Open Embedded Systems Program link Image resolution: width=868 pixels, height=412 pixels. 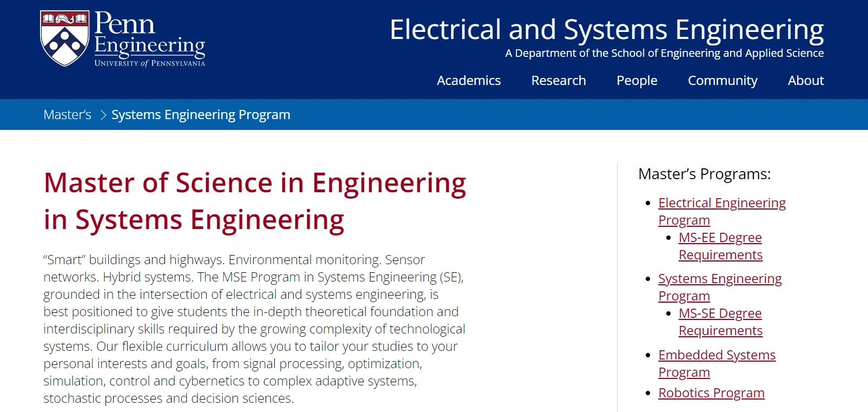tap(717, 355)
